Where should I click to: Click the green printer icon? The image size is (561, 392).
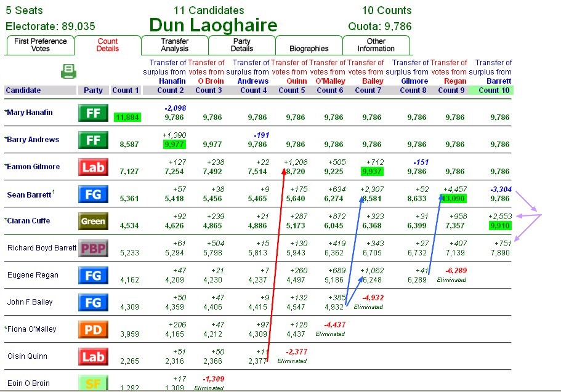(68, 71)
